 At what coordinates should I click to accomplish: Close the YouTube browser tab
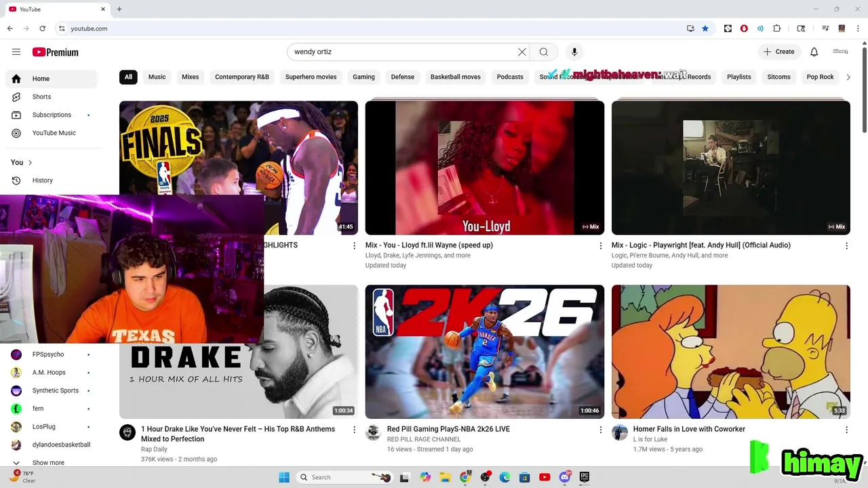[x=103, y=9]
